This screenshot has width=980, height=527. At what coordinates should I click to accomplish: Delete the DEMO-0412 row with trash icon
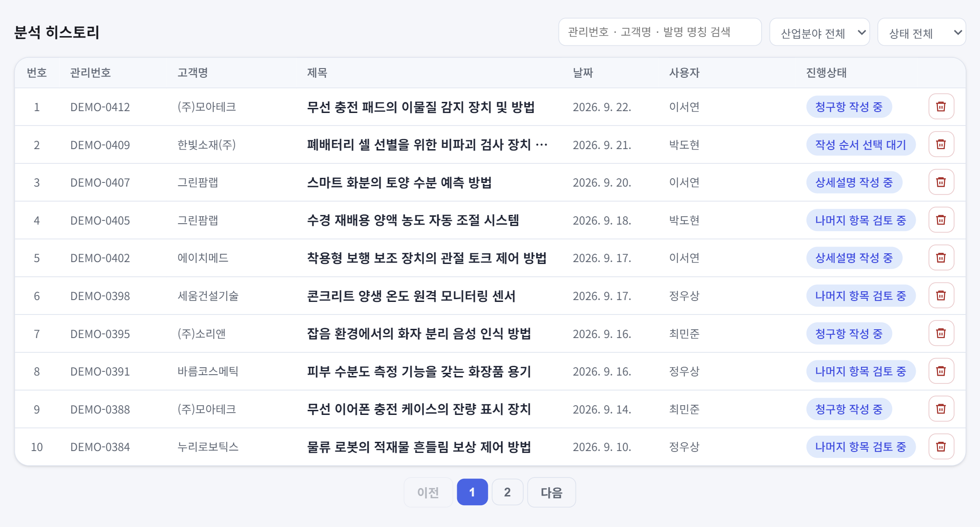pos(941,107)
